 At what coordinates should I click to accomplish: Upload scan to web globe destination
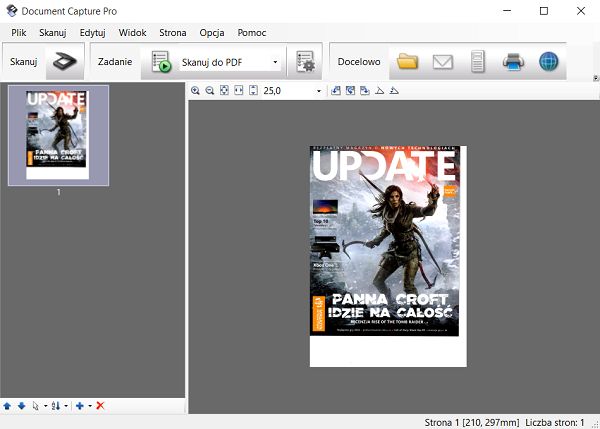tap(549, 62)
